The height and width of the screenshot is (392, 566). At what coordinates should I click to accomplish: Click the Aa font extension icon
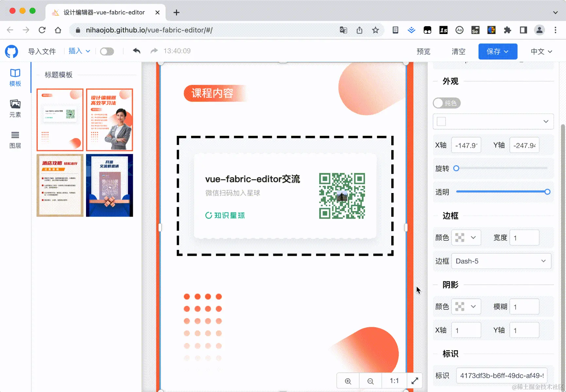point(459,30)
